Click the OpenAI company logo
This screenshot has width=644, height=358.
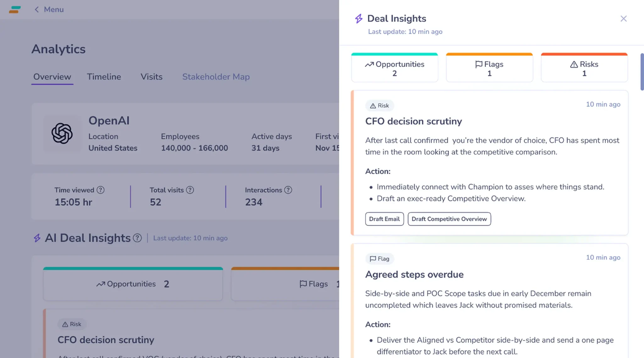[x=62, y=134]
